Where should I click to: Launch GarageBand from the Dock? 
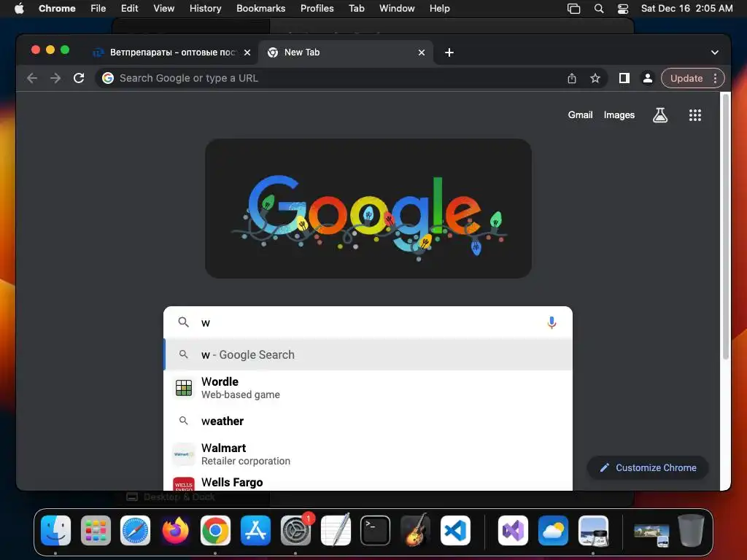coord(415,530)
